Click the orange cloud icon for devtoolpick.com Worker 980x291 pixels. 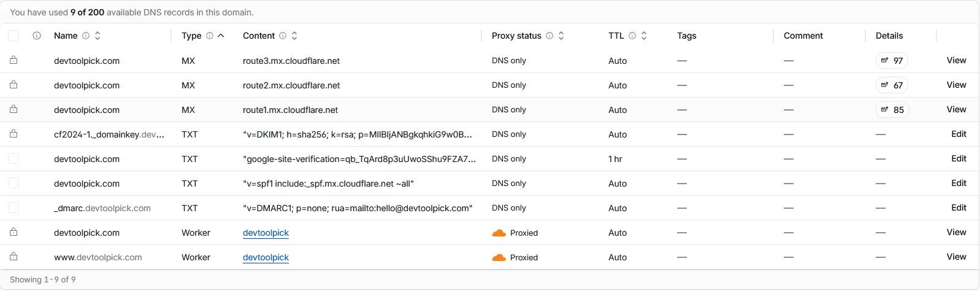pos(499,233)
